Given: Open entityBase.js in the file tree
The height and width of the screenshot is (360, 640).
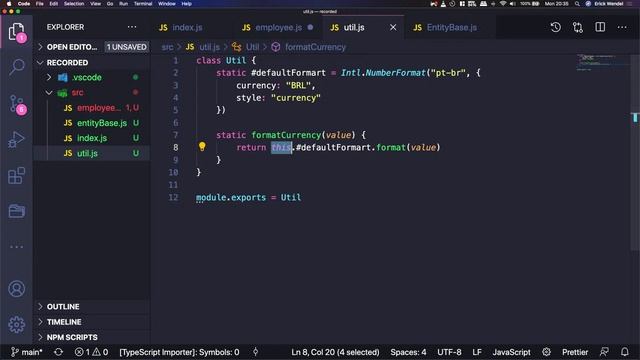Looking at the screenshot, I should tap(91, 123).
